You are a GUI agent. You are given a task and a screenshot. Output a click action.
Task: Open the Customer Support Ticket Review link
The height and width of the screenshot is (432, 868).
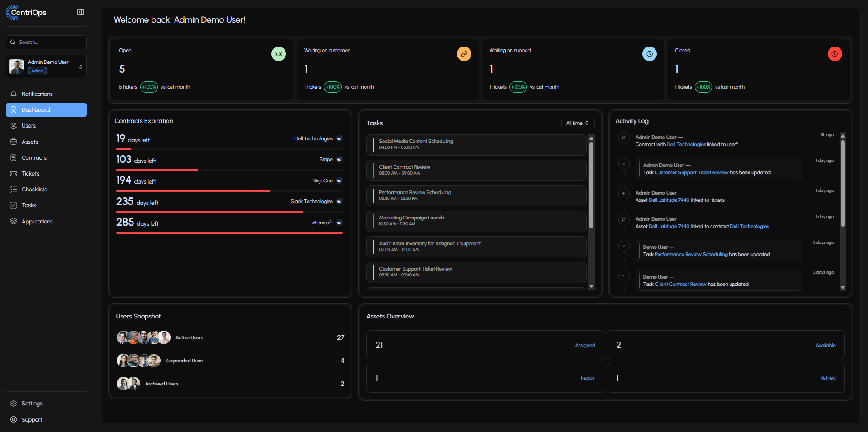(692, 172)
